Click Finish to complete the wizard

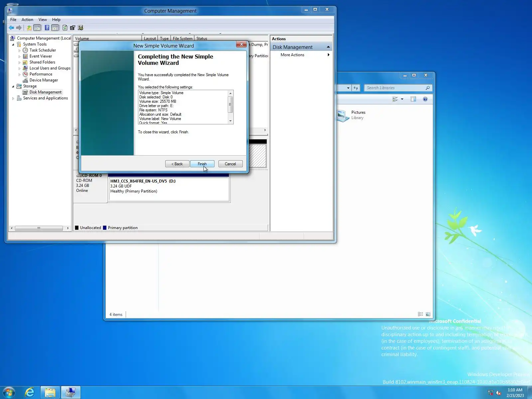pyautogui.click(x=202, y=164)
